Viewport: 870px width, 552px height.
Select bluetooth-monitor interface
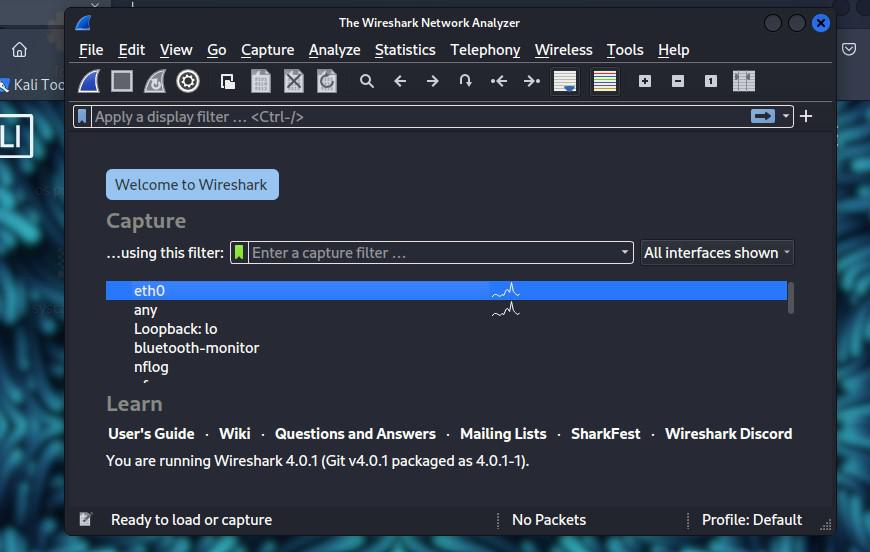click(x=446, y=347)
